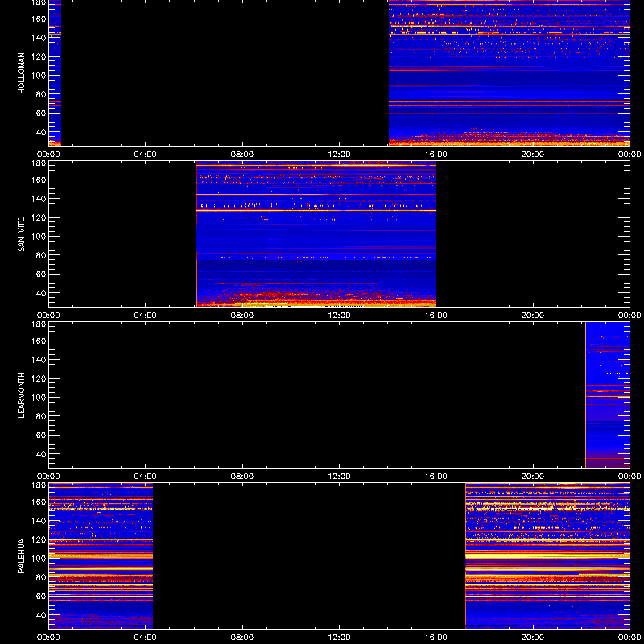
Task: Select the 80 frequency tick on San Vito axis
Action: tap(42, 255)
